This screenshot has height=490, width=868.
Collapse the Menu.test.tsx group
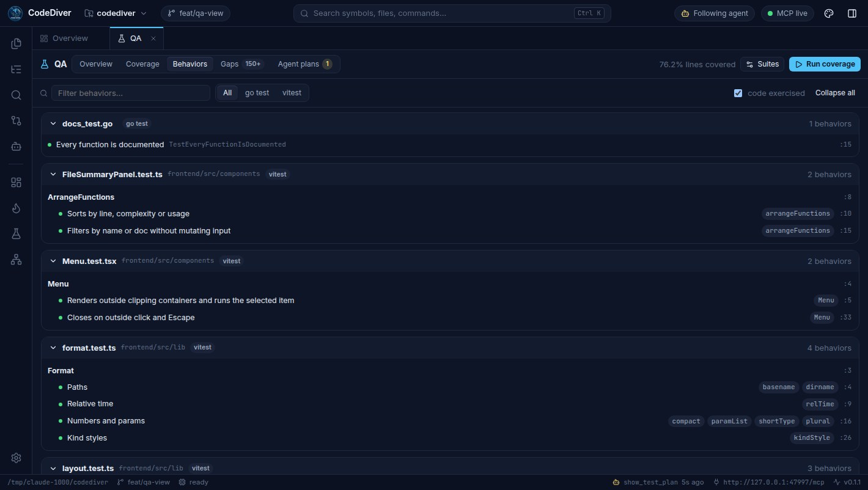click(53, 261)
